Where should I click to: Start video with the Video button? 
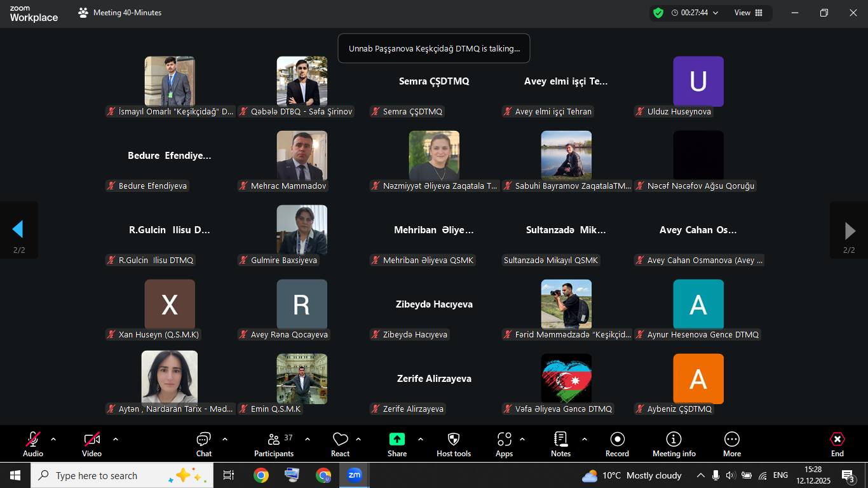tap(92, 444)
